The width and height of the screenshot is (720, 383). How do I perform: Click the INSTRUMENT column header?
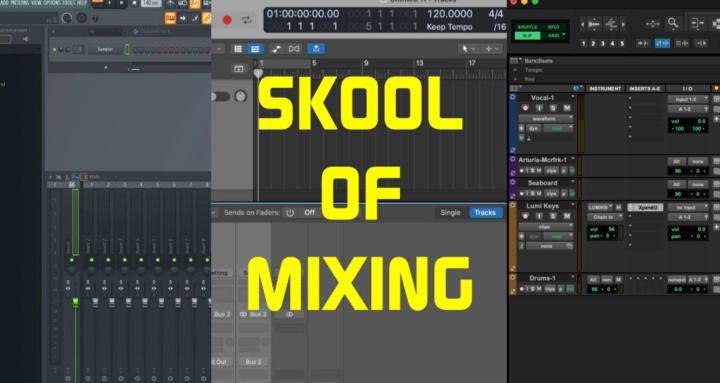click(605, 88)
